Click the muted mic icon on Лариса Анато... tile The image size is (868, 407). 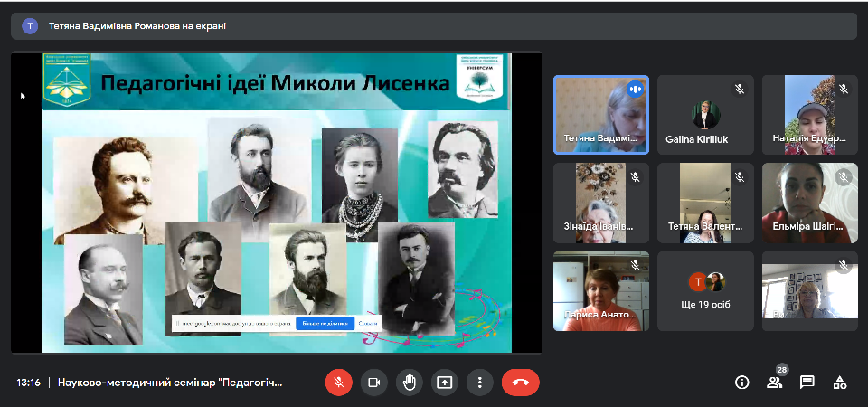[635, 266]
